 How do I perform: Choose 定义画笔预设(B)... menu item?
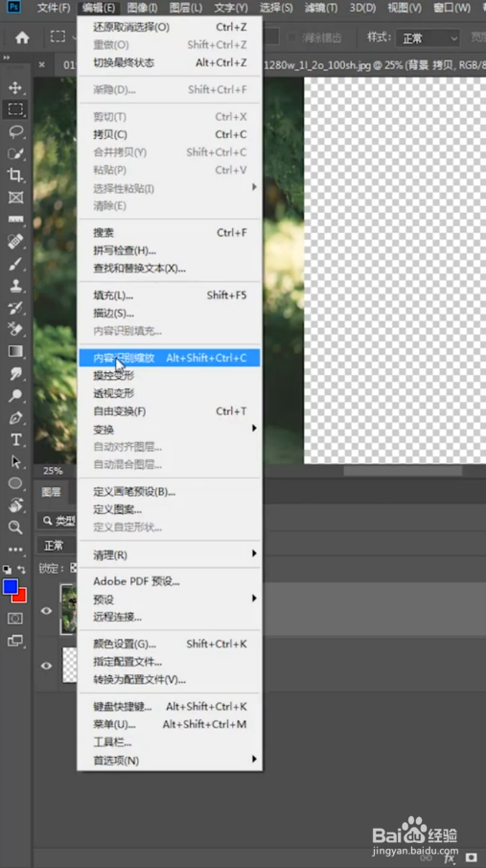click(170, 492)
